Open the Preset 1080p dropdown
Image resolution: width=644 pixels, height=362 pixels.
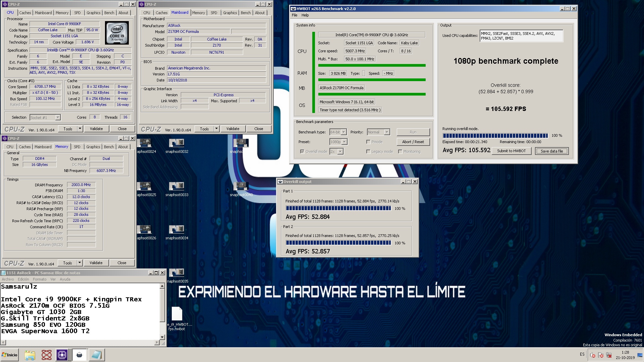[x=338, y=142]
